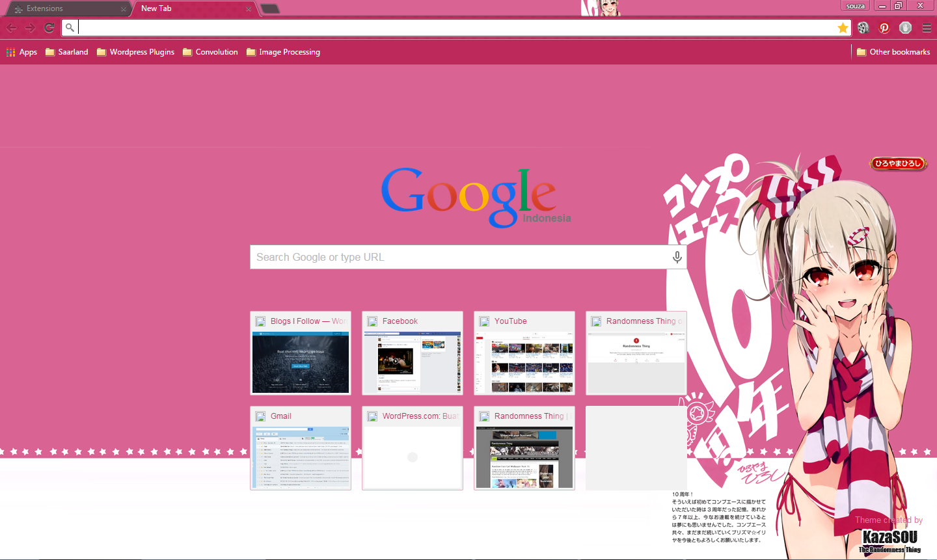
Task: Click the favicon on the Gmail tile
Action: pos(260,416)
